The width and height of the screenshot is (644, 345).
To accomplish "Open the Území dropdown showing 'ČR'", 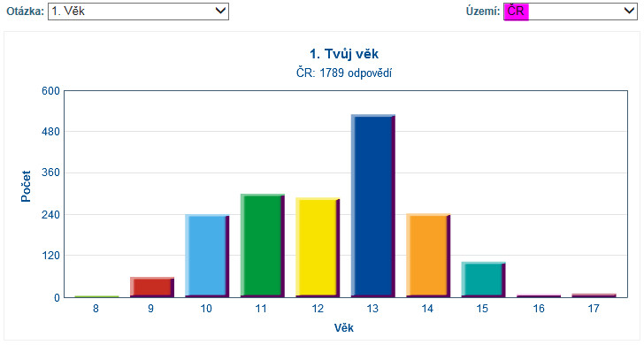I will click(x=570, y=11).
